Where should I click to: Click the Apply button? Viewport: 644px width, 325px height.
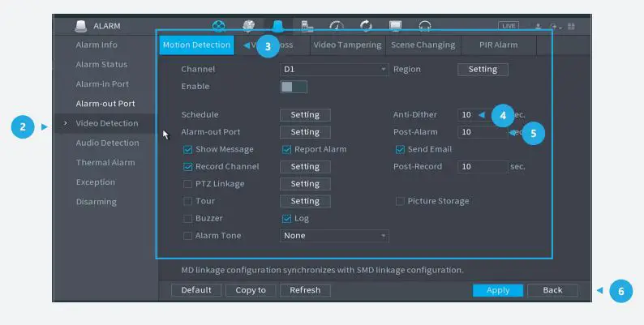click(498, 290)
